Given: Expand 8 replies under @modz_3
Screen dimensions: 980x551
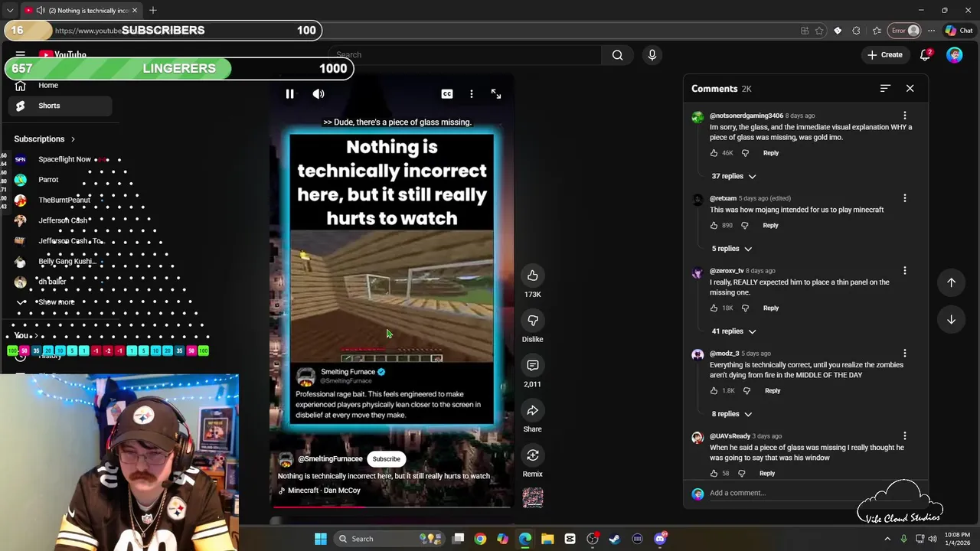Looking at the screenshot, I should pos(732,414).
